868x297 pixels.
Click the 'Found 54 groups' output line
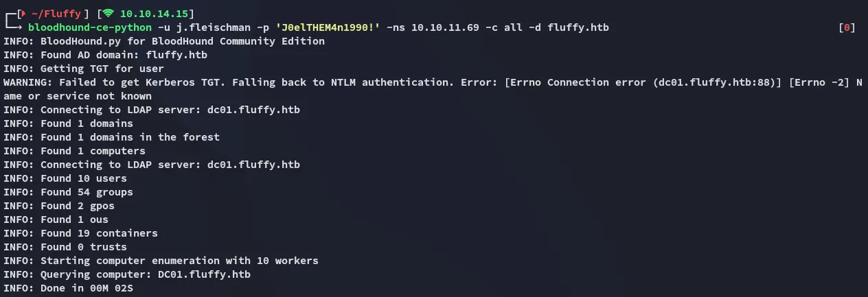[x=68, y=192]
